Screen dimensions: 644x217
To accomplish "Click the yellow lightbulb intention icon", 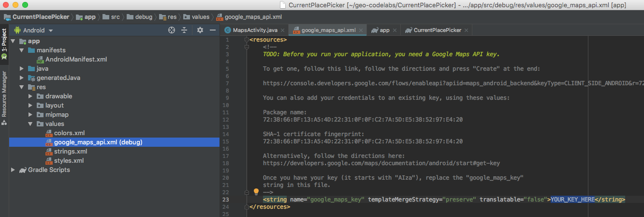I will coord(256,192).
